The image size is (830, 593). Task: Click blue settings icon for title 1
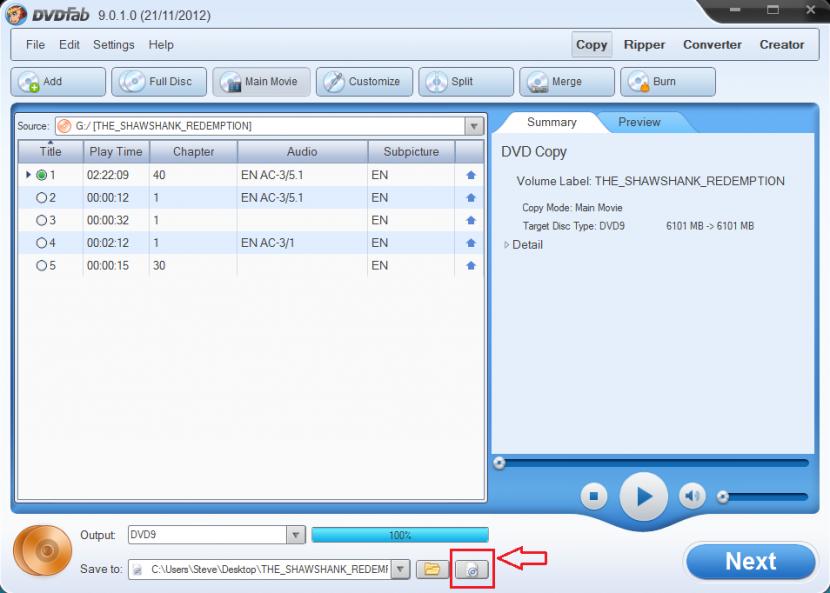coord(471,175)
